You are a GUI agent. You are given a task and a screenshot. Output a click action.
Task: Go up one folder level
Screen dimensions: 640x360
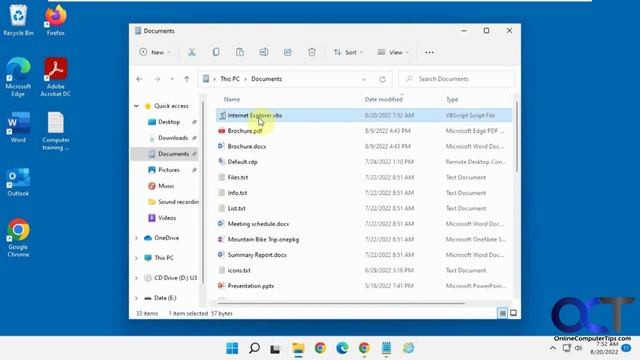click(187, 79)
